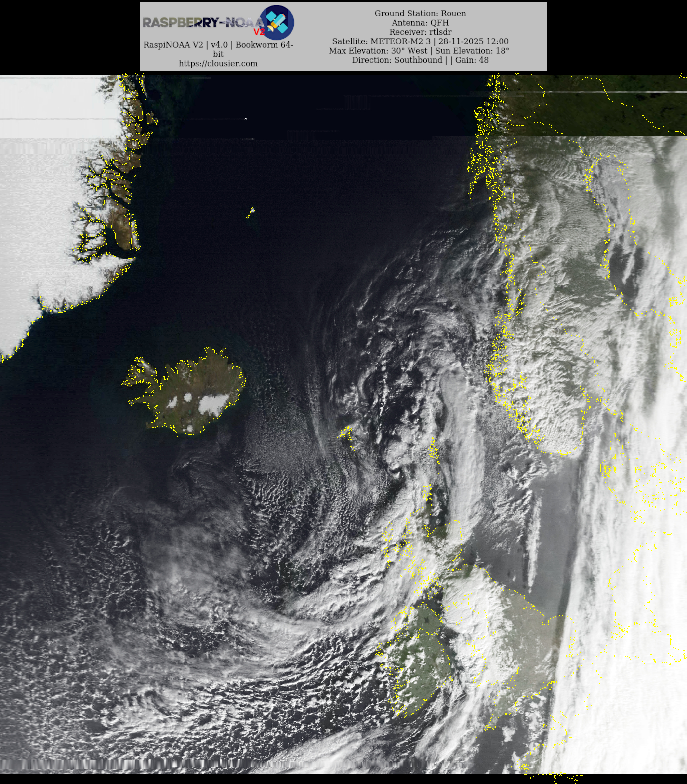The image size is (687, 784).
Task: Click the red V2 badge on logo
Action: (x=259, y=32)
